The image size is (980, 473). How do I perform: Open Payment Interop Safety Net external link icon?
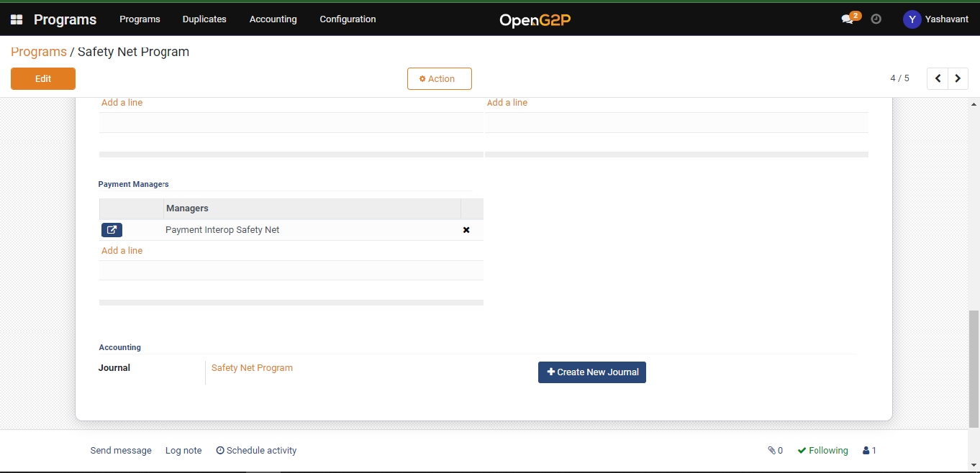pos(112,230)
